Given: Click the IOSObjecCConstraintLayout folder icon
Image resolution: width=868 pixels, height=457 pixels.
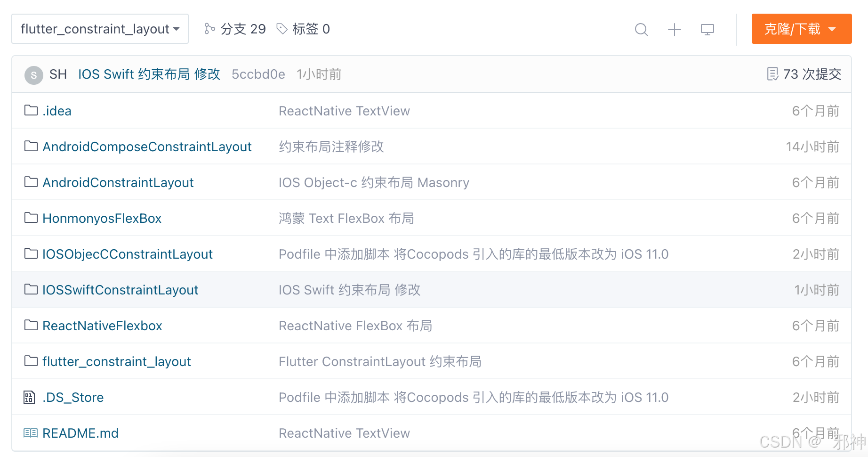Looking at the screenshot, I should click(31, 253).
